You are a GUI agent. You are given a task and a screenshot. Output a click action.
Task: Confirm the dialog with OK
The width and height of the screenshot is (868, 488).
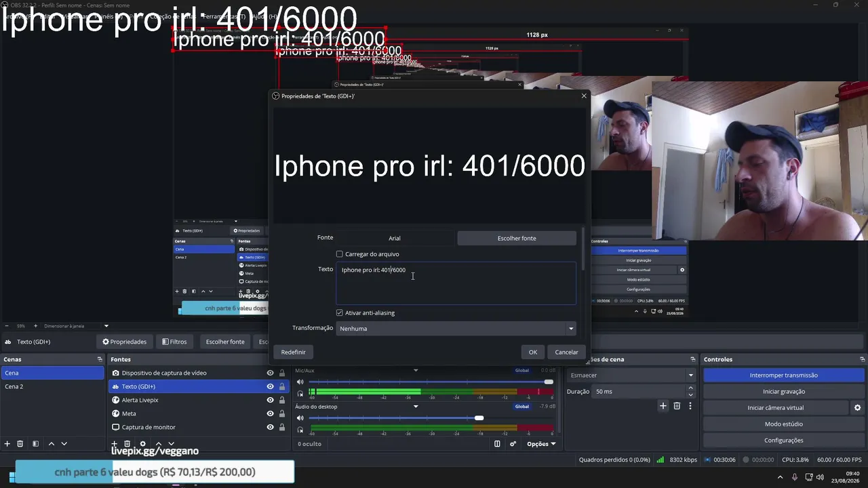click(x=533, y=352)
